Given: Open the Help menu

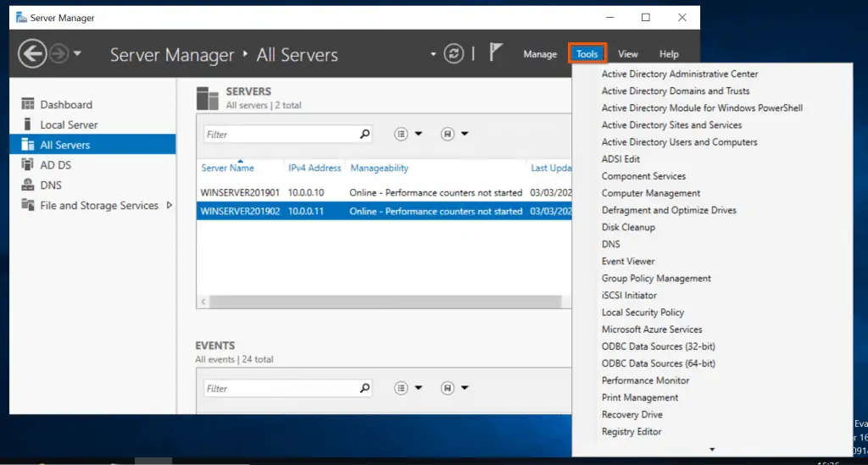Looking at the screenshot, I should (x=669, y=54).
